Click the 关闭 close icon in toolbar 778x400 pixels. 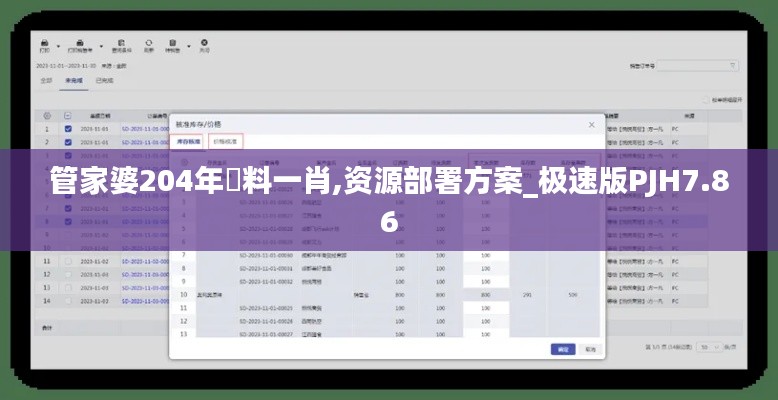coord(204,44)
